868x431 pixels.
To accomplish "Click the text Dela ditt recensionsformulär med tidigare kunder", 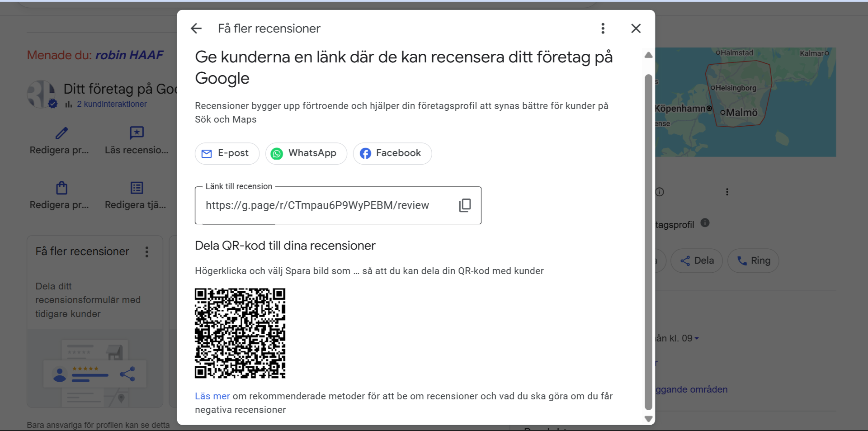I will [88, 300].
